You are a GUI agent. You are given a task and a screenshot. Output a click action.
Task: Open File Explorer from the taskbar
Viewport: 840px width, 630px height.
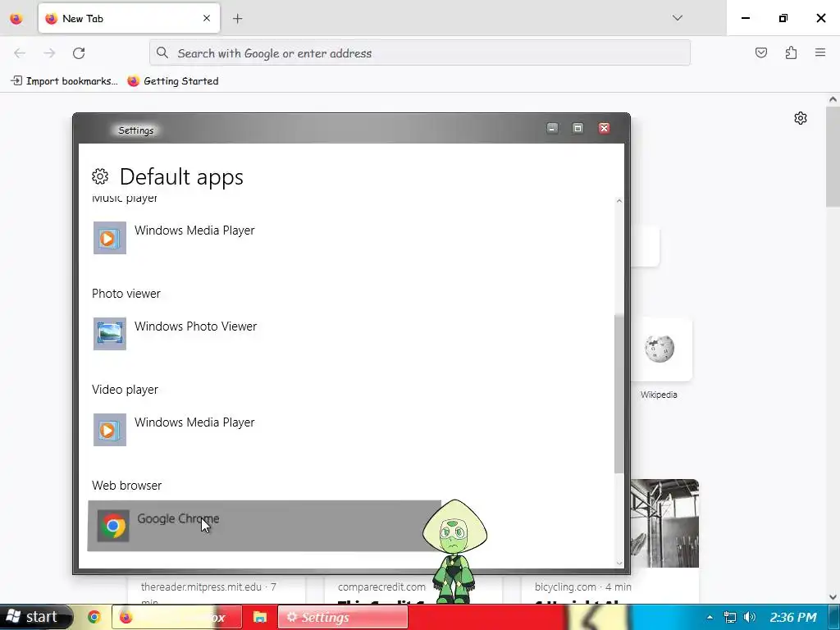[260, 617]
